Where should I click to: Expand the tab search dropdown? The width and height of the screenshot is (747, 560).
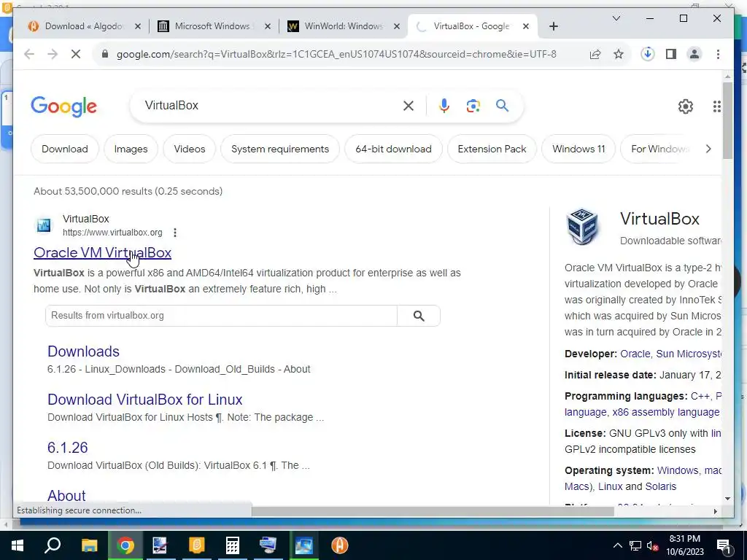616,18
